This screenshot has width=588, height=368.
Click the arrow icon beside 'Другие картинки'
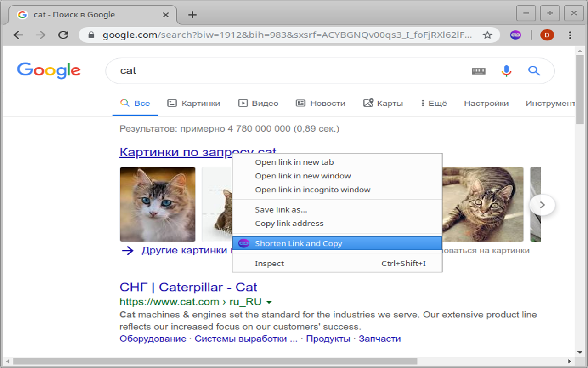[x=127, y=251]
